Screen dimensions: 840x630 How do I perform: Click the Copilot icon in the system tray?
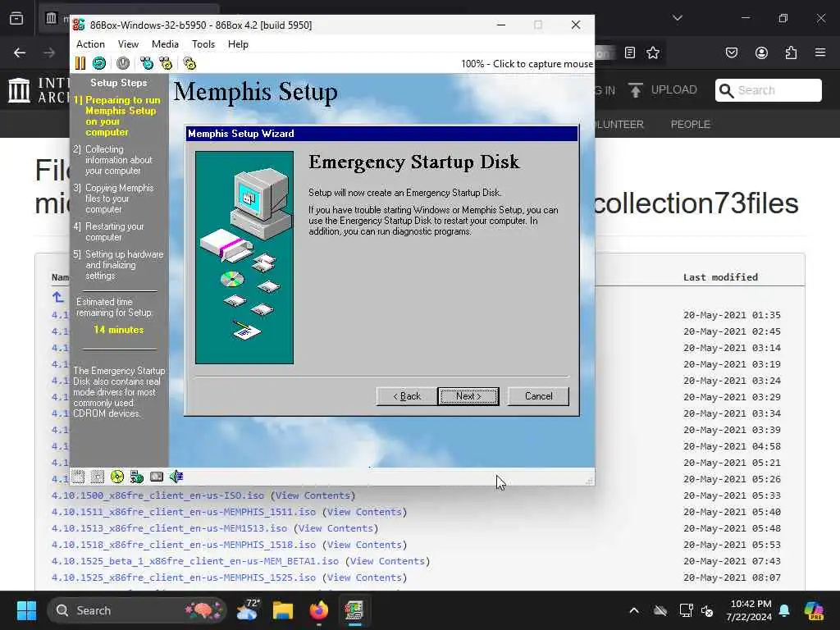(814, 610)
